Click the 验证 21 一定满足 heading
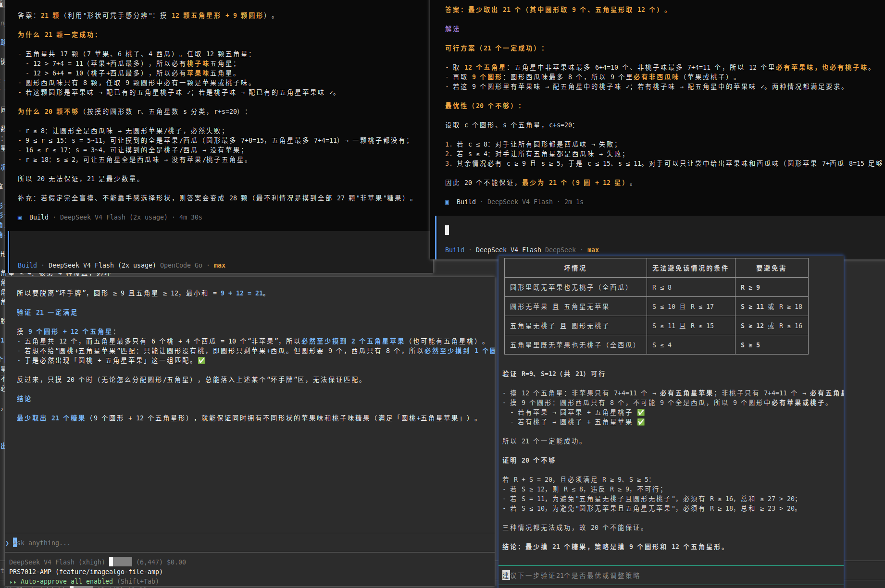 [x=47, y=312]
